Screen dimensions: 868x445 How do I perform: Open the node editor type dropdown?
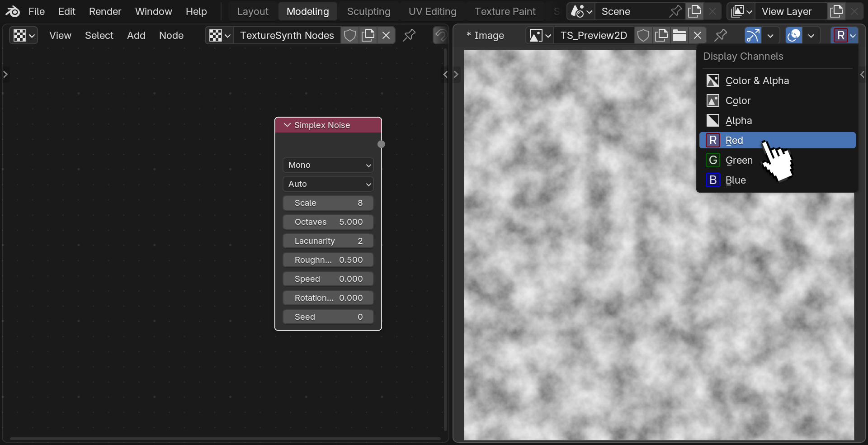click(24, 35)
